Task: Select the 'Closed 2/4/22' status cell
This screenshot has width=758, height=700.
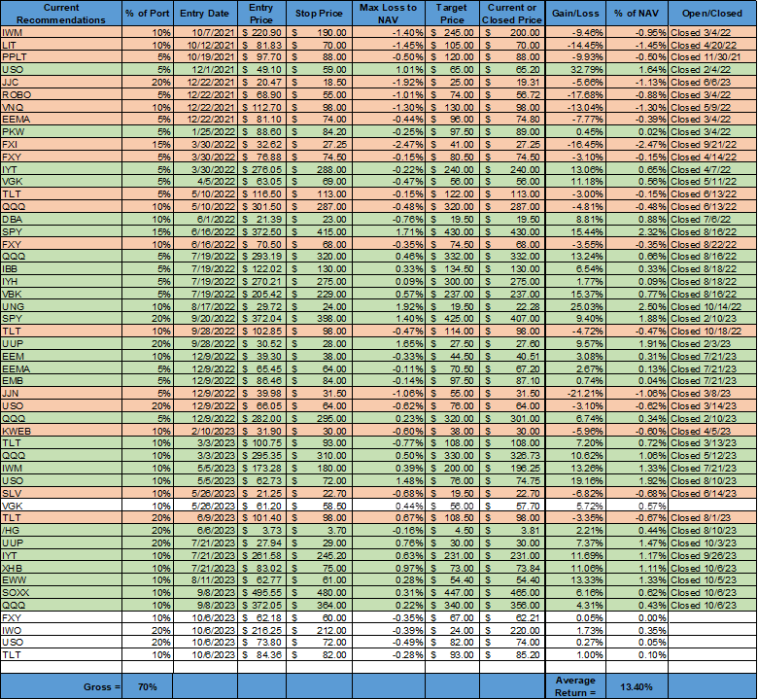Action: (712, 70)
